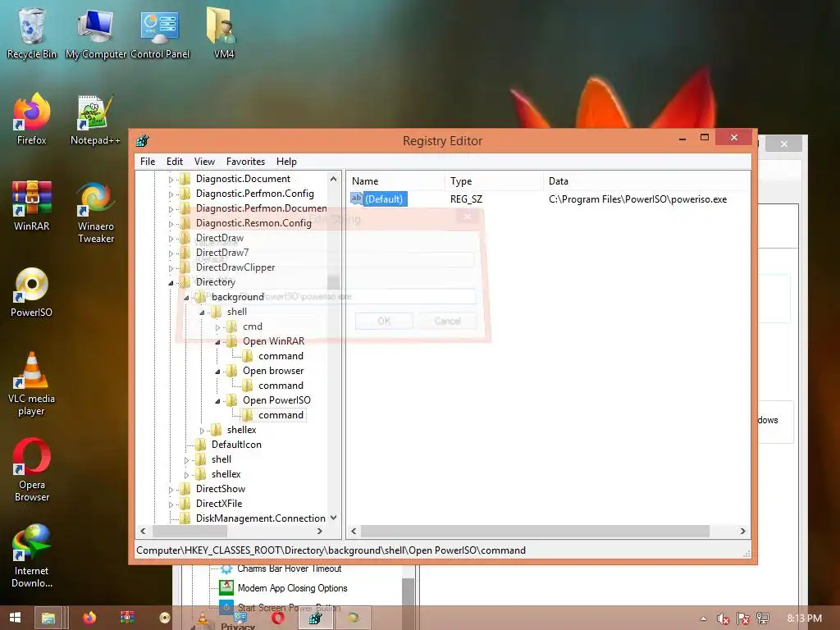Click tree pane scroll up arrow

pyautogui.click(x=334, y=179)
